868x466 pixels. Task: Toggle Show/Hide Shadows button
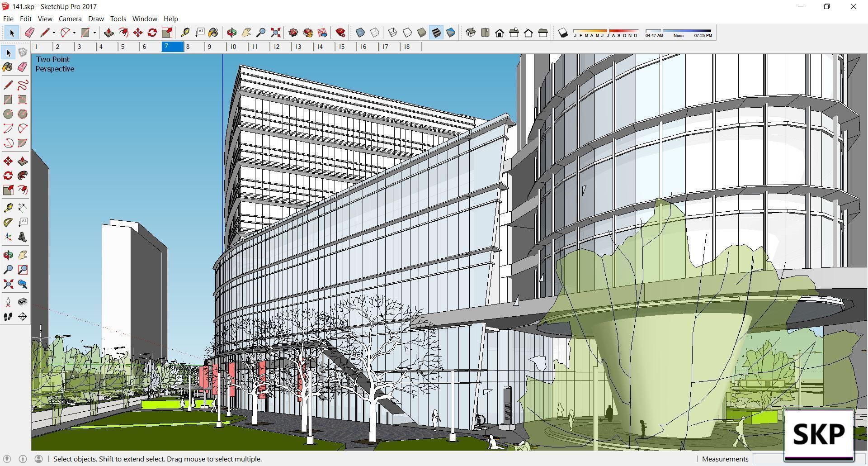point(563,33)
